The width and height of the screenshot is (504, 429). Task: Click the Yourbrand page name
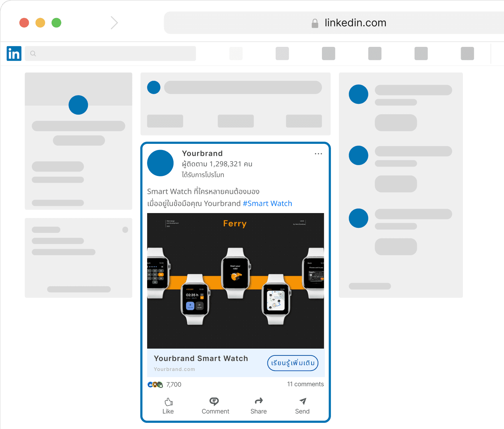point(202,154)
